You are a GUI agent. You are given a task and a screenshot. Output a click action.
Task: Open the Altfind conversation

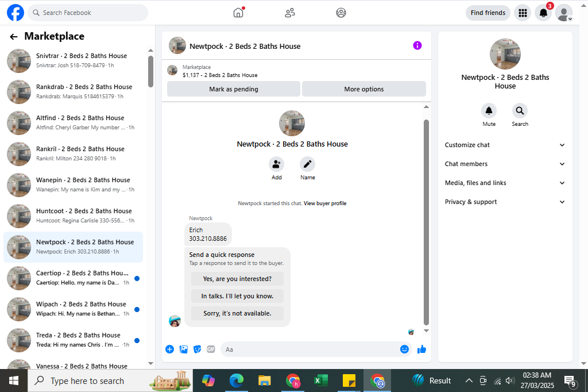point(73,123)
